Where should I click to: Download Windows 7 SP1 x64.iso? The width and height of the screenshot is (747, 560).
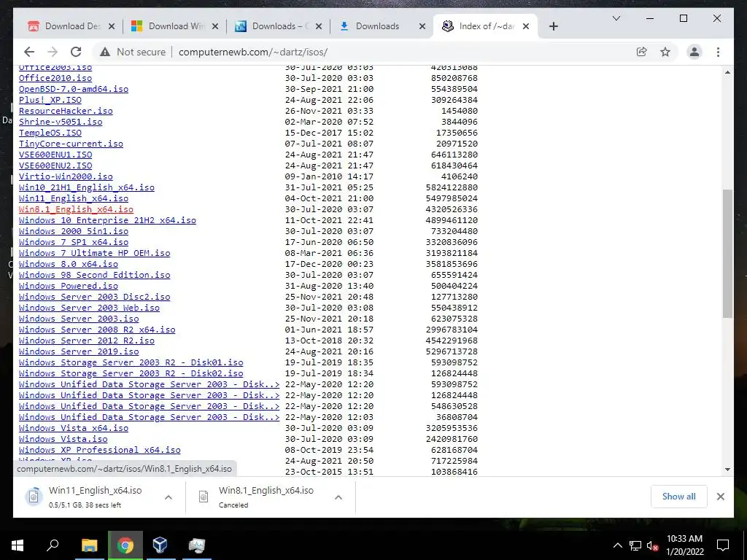[x=74, y=242]
